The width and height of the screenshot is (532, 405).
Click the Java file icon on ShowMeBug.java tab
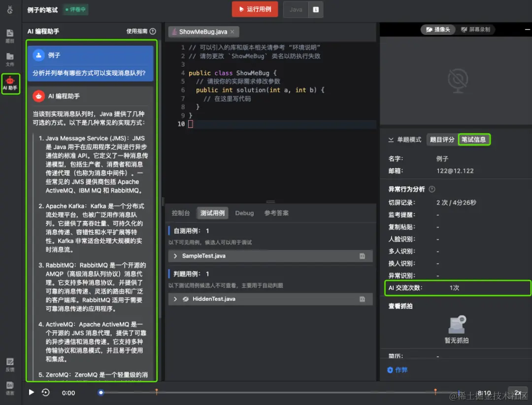pos(175,31)
